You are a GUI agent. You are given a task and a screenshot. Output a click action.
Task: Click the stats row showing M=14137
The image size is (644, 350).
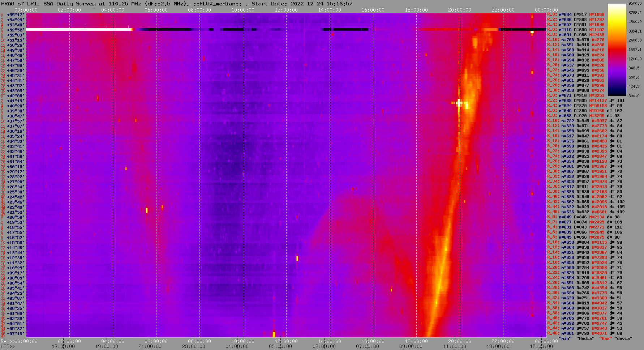pos(586,101)
